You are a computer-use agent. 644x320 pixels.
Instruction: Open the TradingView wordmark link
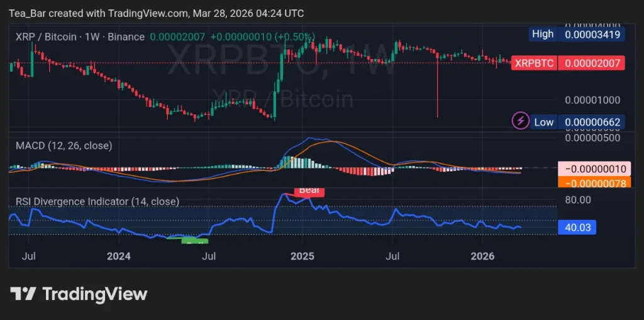coord(94,294)
